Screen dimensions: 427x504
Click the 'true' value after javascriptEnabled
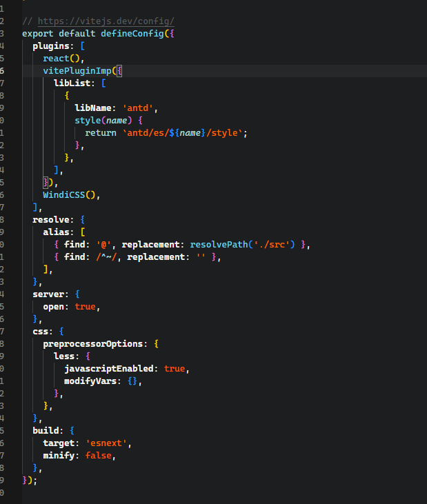(175, 369)
